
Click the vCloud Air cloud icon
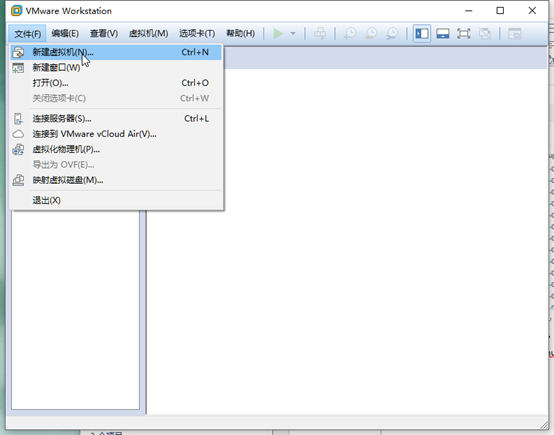pyautogui.click(x=18, y=134)
